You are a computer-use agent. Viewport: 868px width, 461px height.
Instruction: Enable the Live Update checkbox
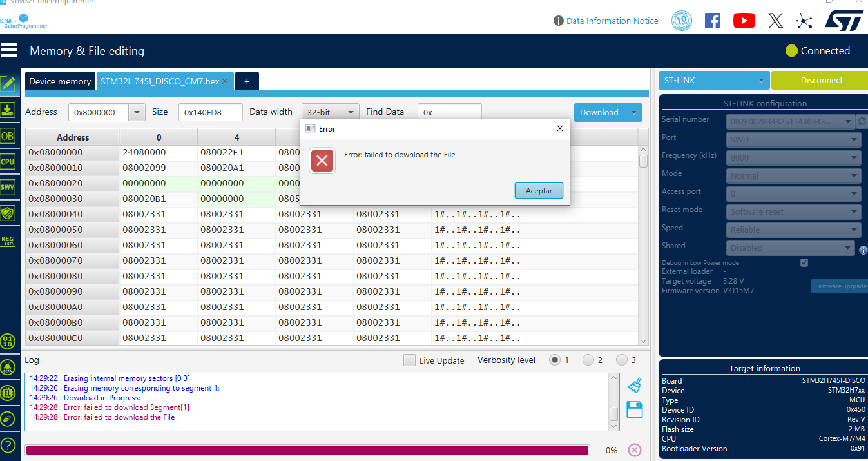click(410, 360)
